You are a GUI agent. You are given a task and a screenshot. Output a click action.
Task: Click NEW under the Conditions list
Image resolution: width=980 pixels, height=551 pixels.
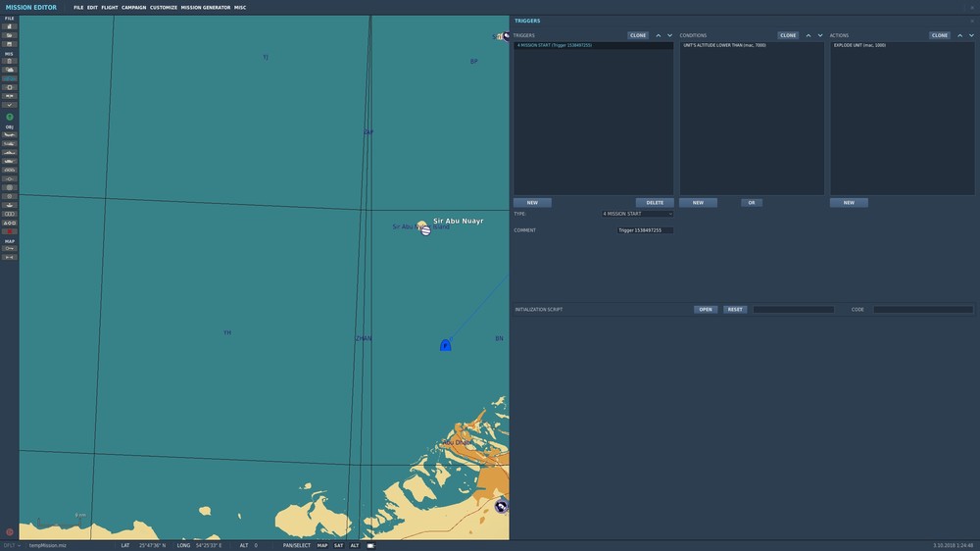tap(698, 203)
